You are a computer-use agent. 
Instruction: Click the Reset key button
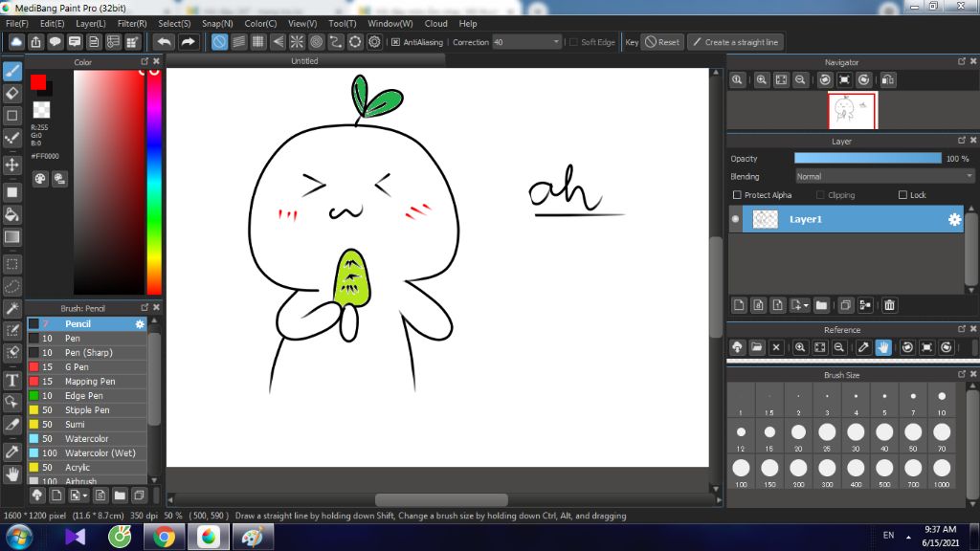click(x=662, y=42)
